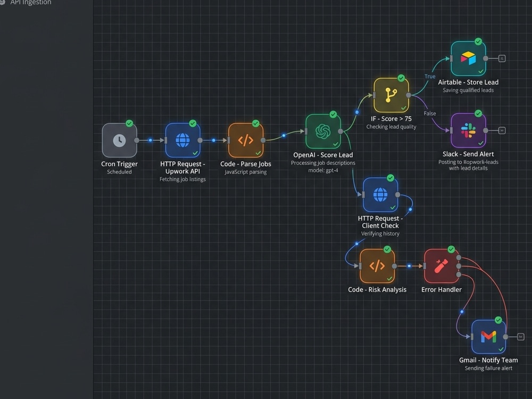
Task: Select the IF - Score > 75 branch node
Action: pyautogui.click(x=391, y=95)
